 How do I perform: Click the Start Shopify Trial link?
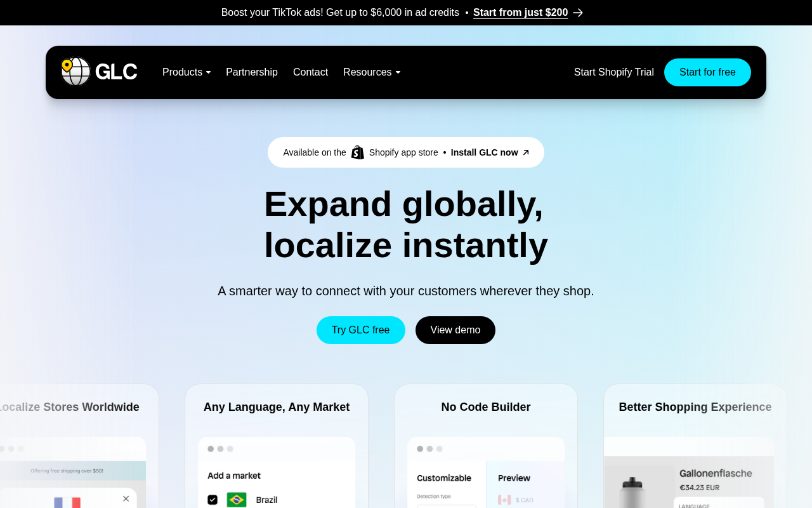pos(614,72)
